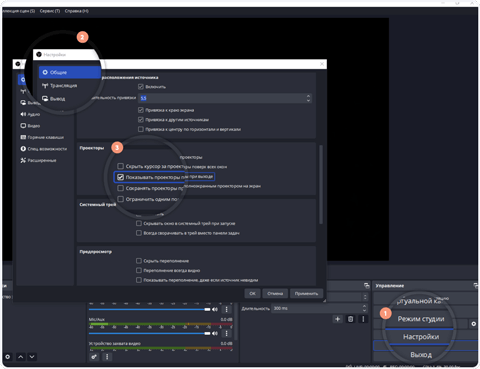Click the Применить button

pos(306,294)
